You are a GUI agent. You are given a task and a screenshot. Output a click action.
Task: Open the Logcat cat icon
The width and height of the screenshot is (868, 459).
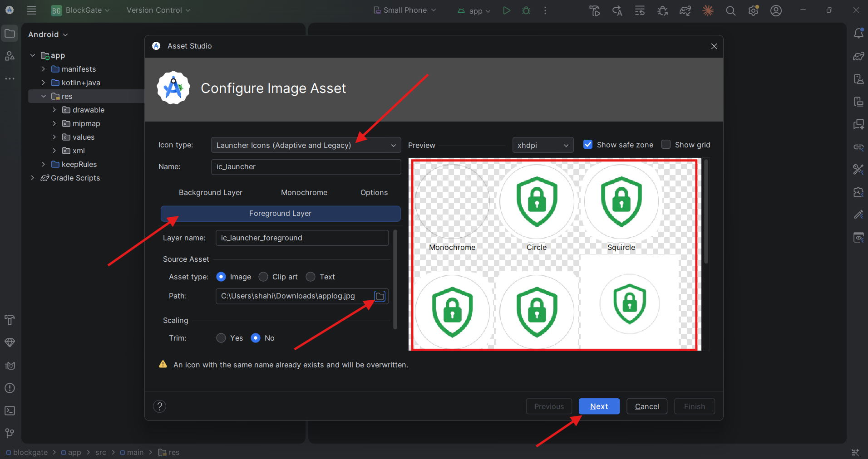tap(10, 366)
